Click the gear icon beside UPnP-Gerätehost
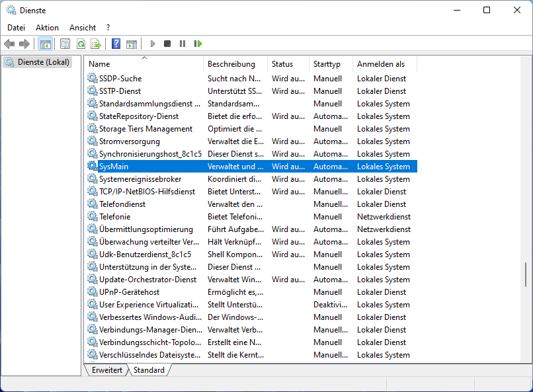This screenshot has width=533, height=392. [x=93, y=292]
